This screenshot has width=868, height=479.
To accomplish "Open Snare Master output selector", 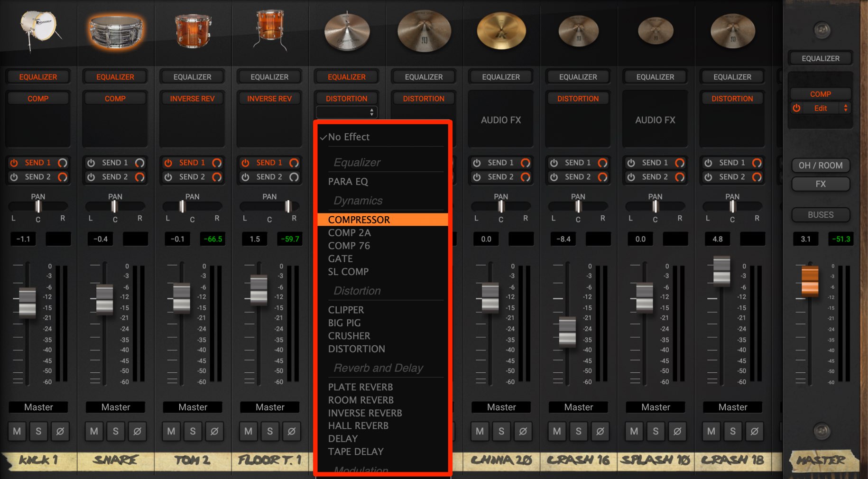I will 116,407.
